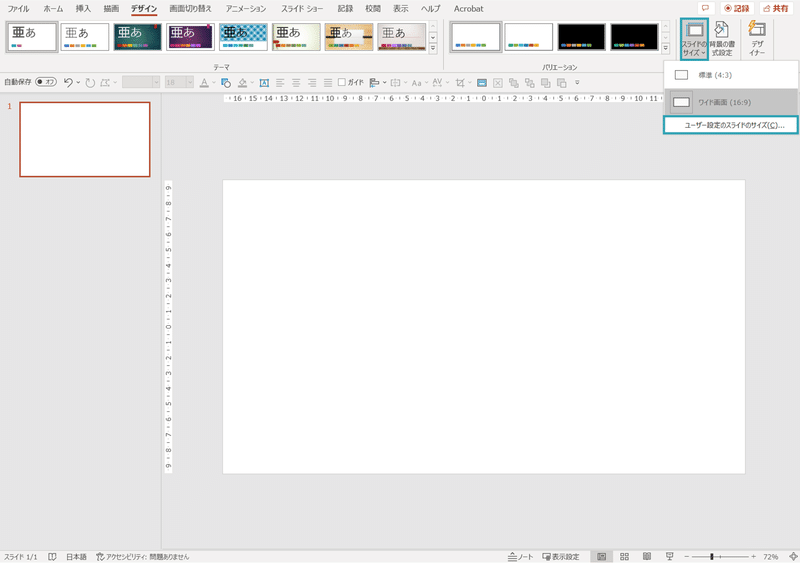Click the zoom slider handle
Viewport: 800px width, 563px height.
(x=712, y=556)
